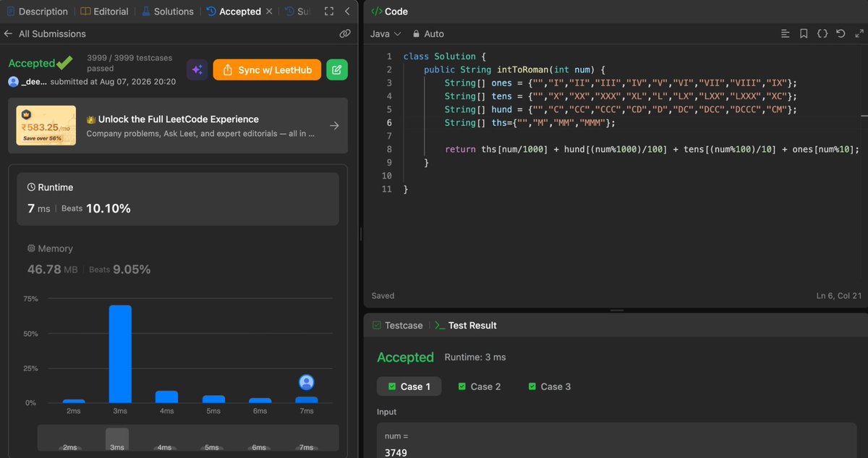Click the 'Beats 9.05%' memory text

tap(120, 269)
